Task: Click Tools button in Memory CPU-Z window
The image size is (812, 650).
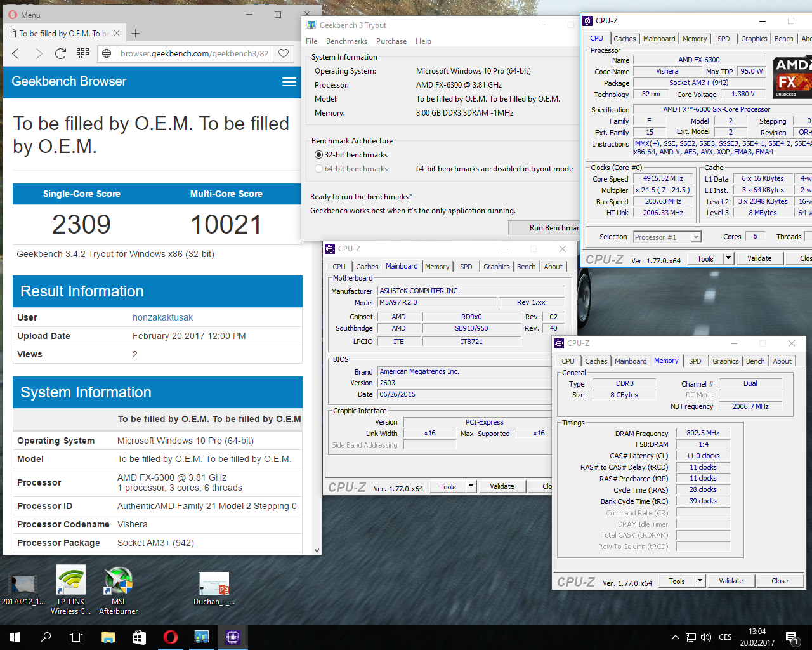Action: (677, 581)
